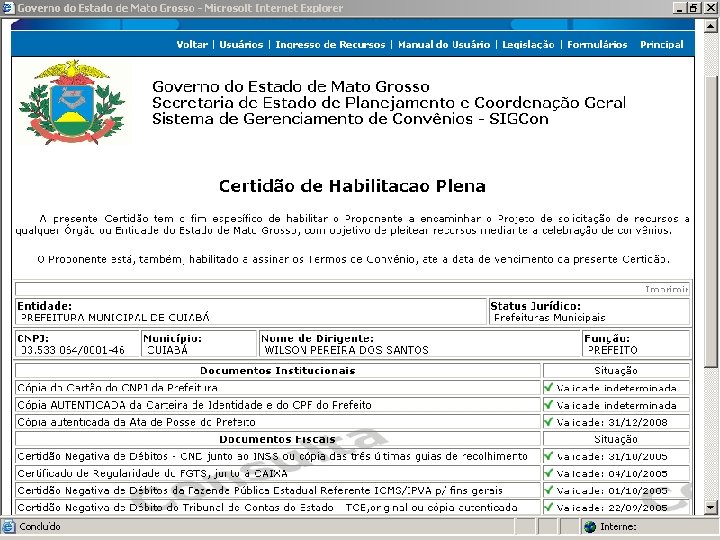Click green check for Carteira de Identidade row
This screenshot has height=540, width=720.
coord(548,405)
